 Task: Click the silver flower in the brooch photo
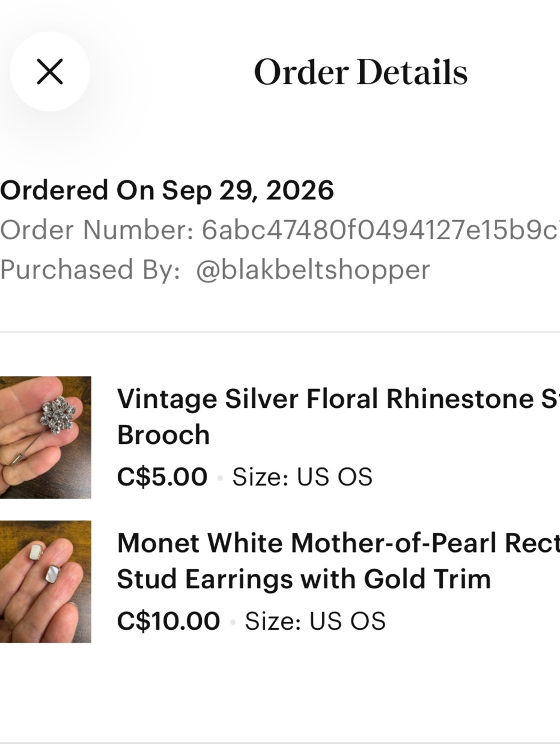pyautogui.click(x=58, y=415)
